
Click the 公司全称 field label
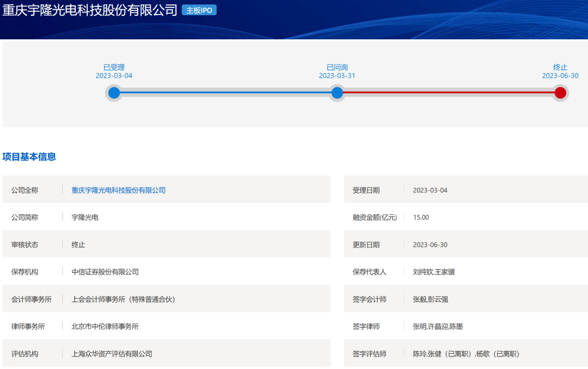(24, 190)
